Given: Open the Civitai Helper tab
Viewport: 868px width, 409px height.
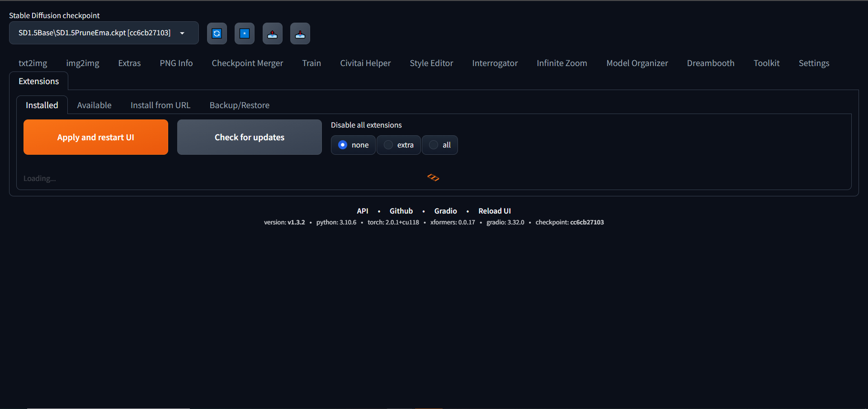Looking at the screenshot, I should [365, 63].
